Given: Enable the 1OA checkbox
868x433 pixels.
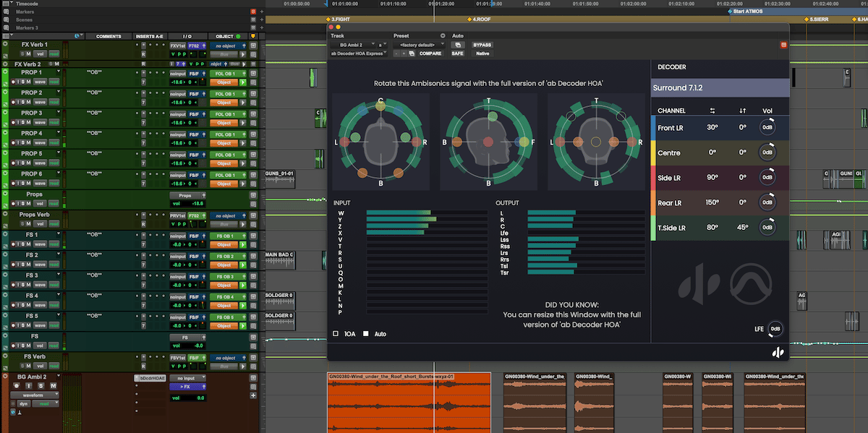Looking at the screenshot, I should 336,334.
